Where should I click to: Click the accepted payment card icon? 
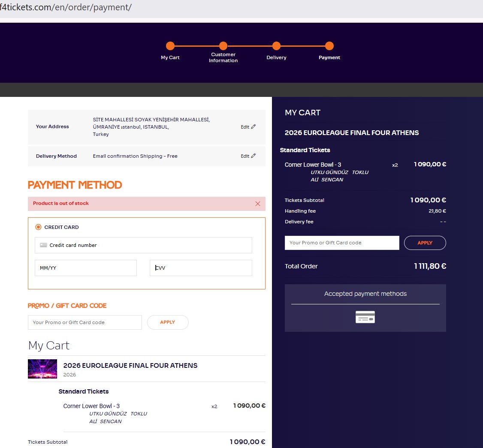click(365, 317)
